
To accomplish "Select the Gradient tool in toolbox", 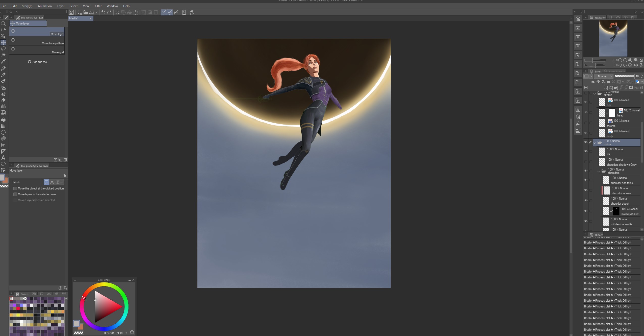I will pyautogui.click(x=3, y=126).
